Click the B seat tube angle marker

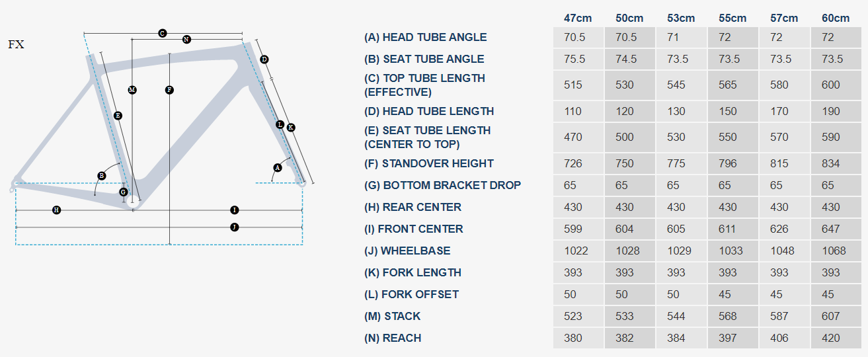tap(102, 176)
